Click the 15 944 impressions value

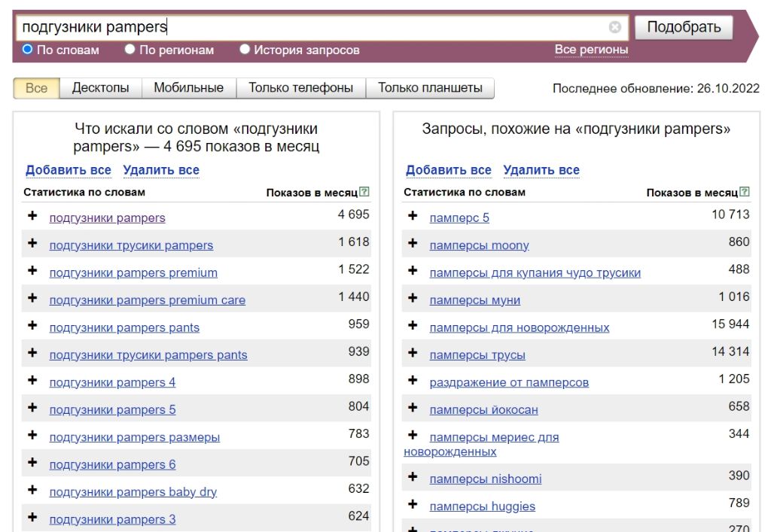point(730,324)
